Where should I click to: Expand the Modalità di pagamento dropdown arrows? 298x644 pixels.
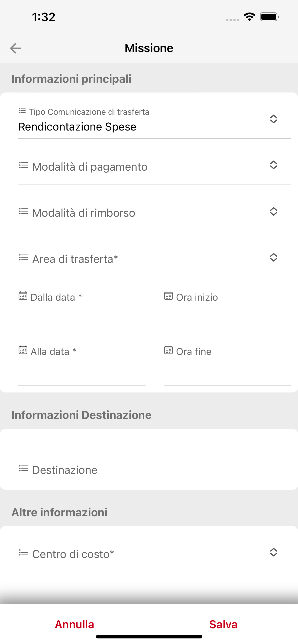pyautogui.click(x=273, y=165)
